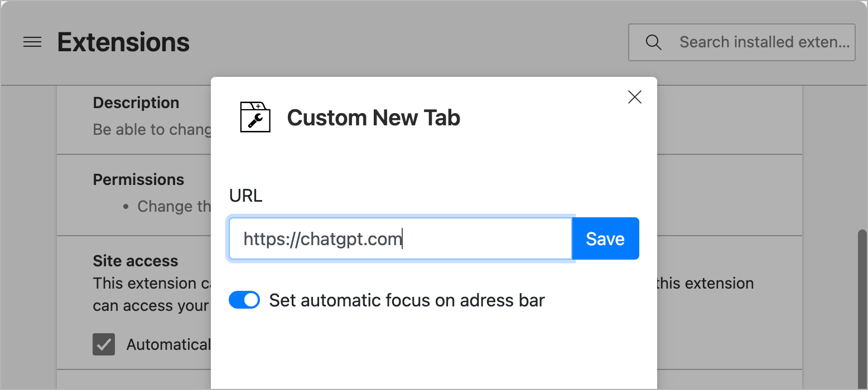868x390 pixels.
Task: Click into the URL text field
Action: 400,239
